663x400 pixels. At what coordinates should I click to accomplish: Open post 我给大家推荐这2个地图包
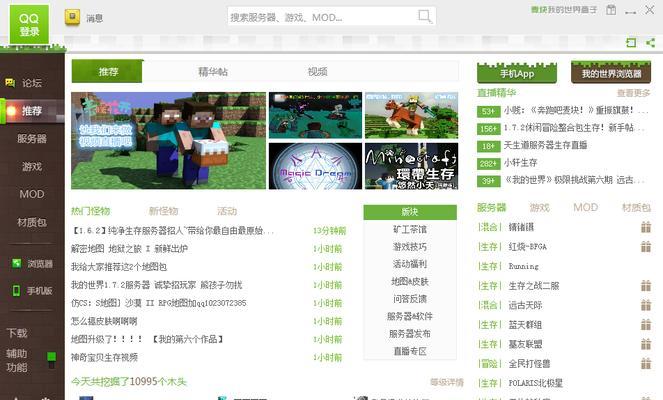click(119, 267)
